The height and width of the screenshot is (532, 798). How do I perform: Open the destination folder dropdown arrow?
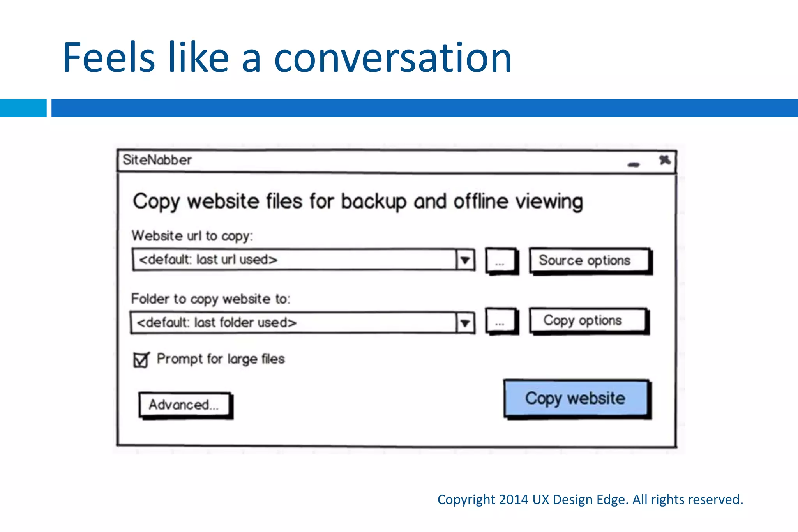tap(465, 323)
